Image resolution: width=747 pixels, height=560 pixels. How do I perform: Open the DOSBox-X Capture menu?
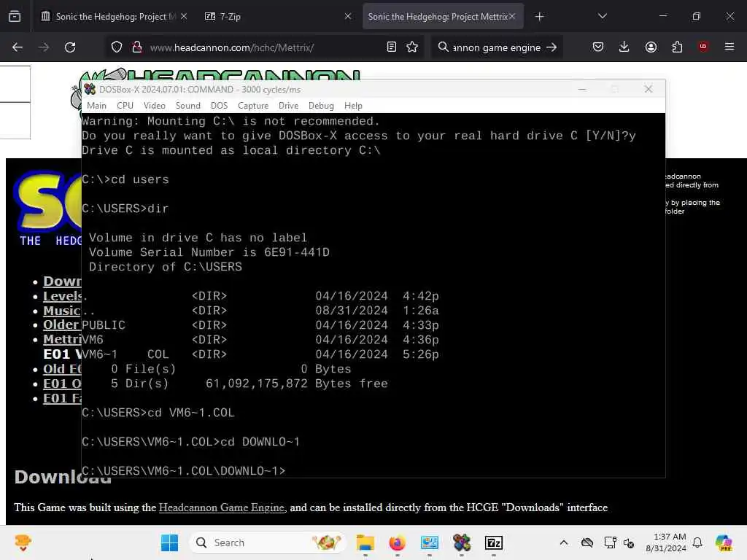253,106
